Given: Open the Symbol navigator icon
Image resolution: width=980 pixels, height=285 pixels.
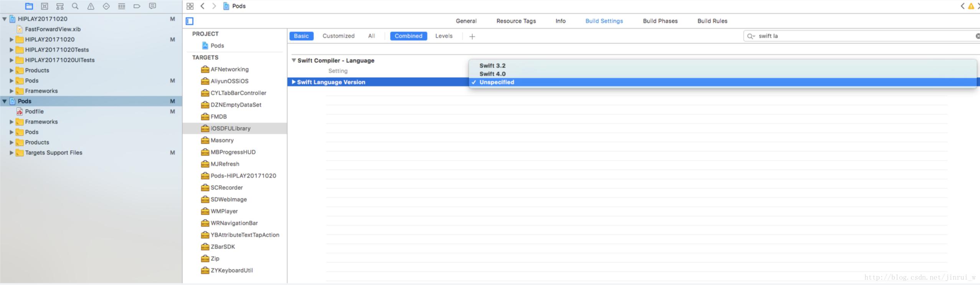Looking at the screenshot, I should 60,6.
